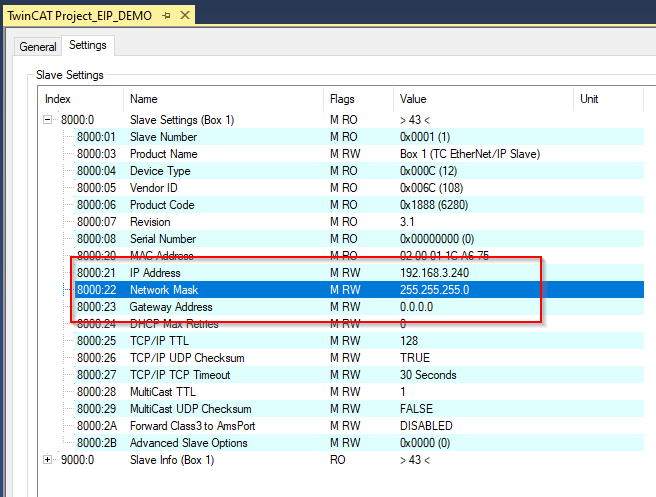Click the Value column header

[x=483, y=99]
